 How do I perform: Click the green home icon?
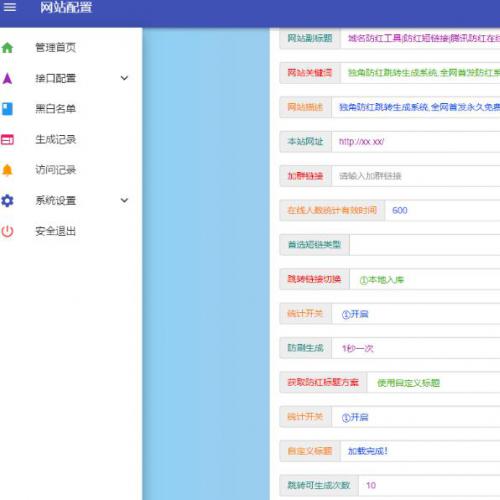7,48
